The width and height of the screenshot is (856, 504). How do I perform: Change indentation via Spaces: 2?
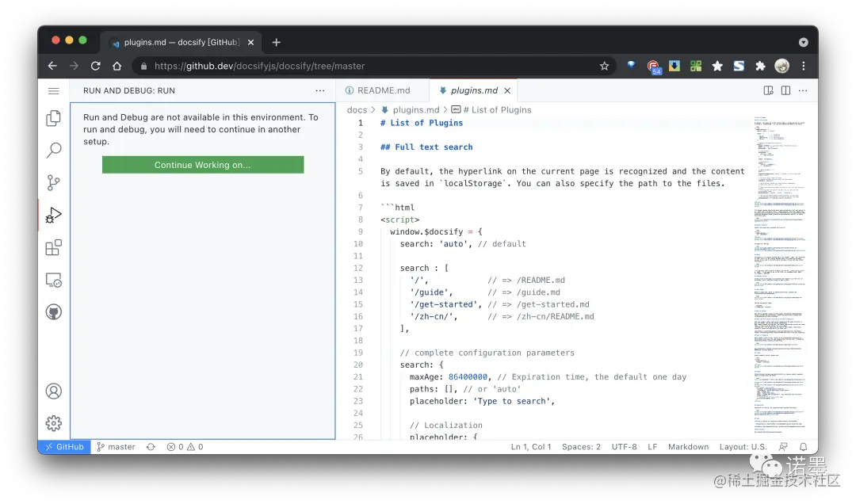[581, 447]
